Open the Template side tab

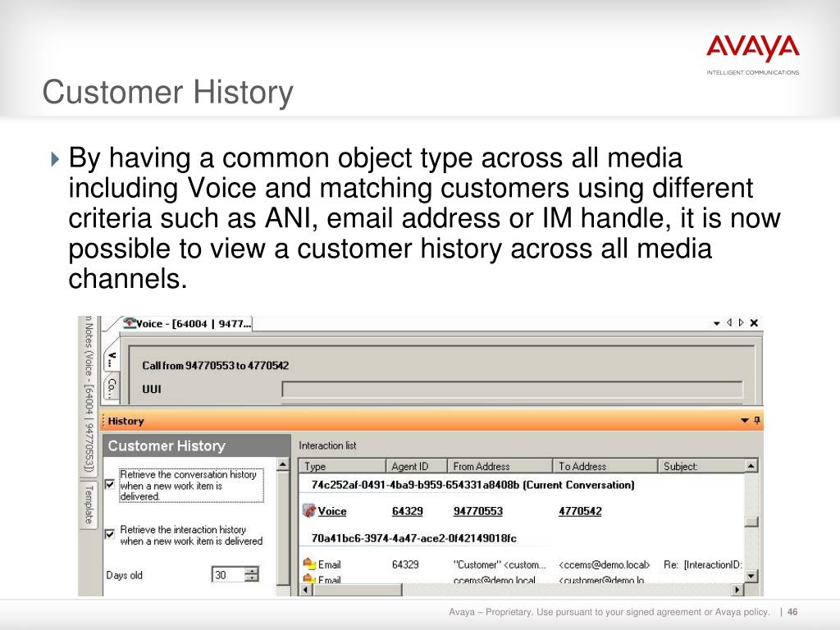tap(89, 504)
